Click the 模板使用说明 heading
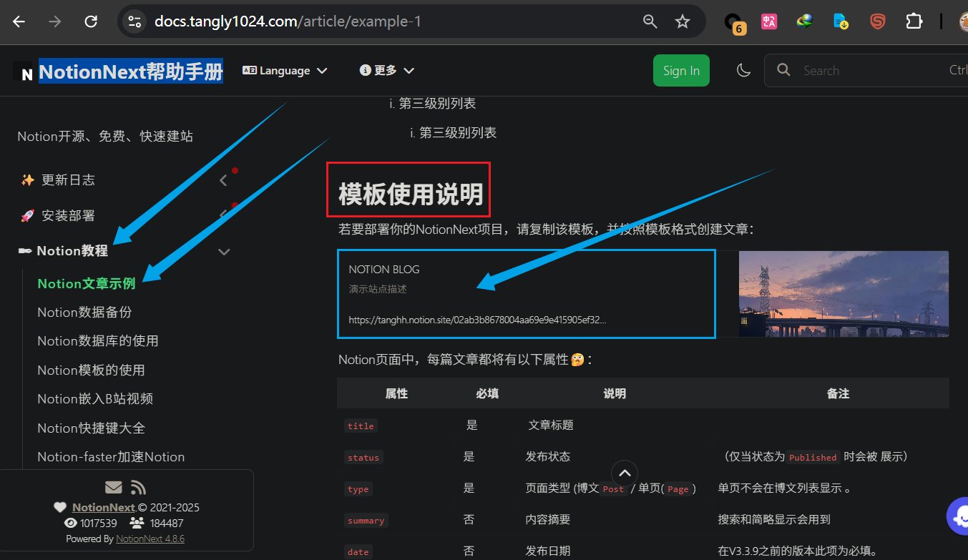This screenshot has height=560, width=968. [411, 193]
